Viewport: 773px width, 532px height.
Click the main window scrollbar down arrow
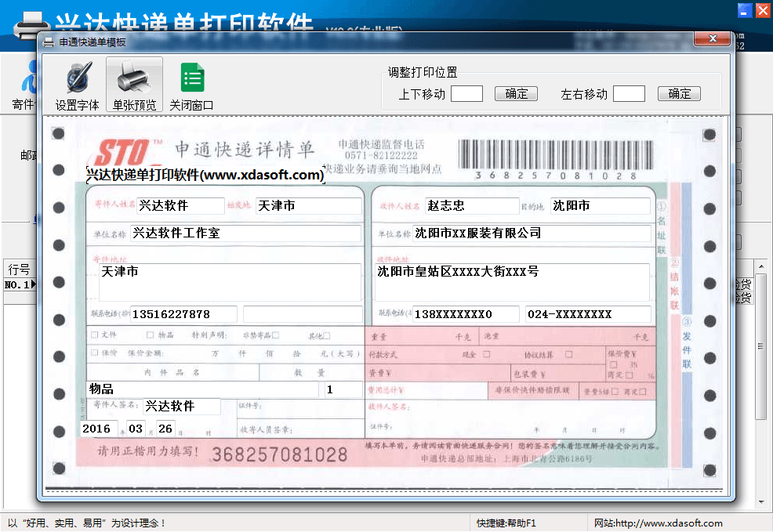[x=760, y=501]
